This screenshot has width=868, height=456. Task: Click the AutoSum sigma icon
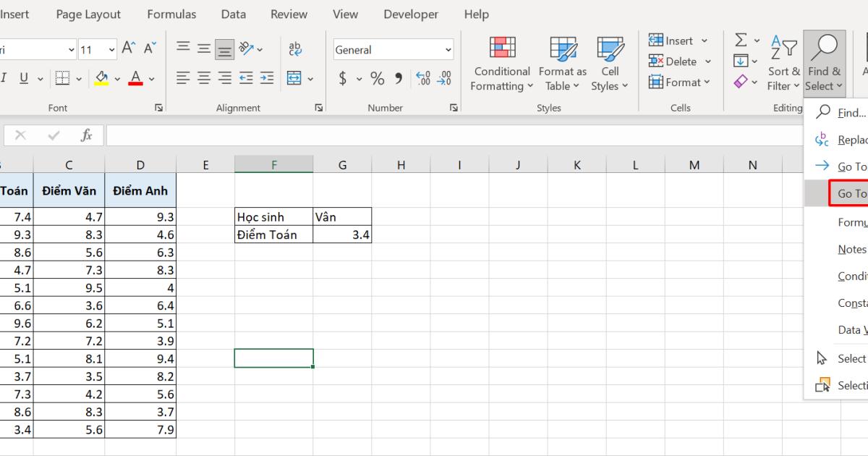741,40
